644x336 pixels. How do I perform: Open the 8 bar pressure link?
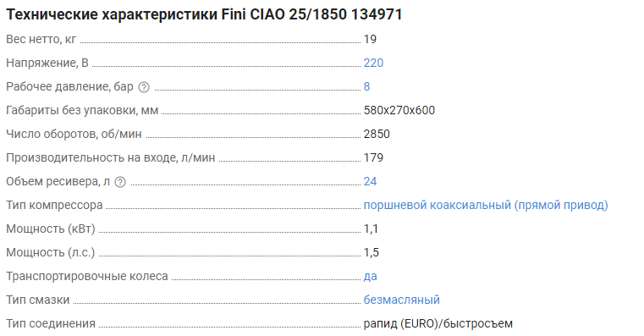[366, 86]
